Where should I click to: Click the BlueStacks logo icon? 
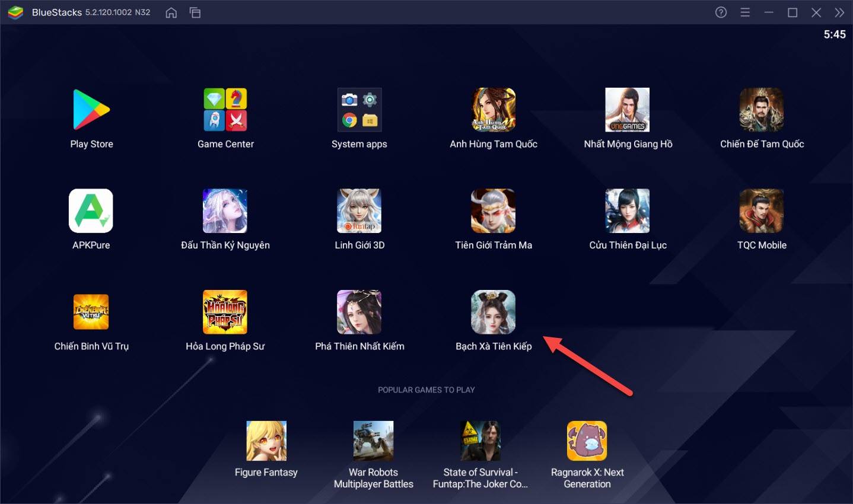tap(16, 12)
